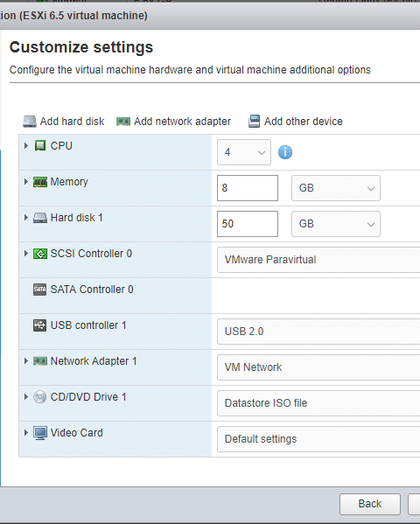Expand the Network Adapter 1 row
The width and height of the screenshot is (420, 524).
pyautogui.click(x=26, y=361)
